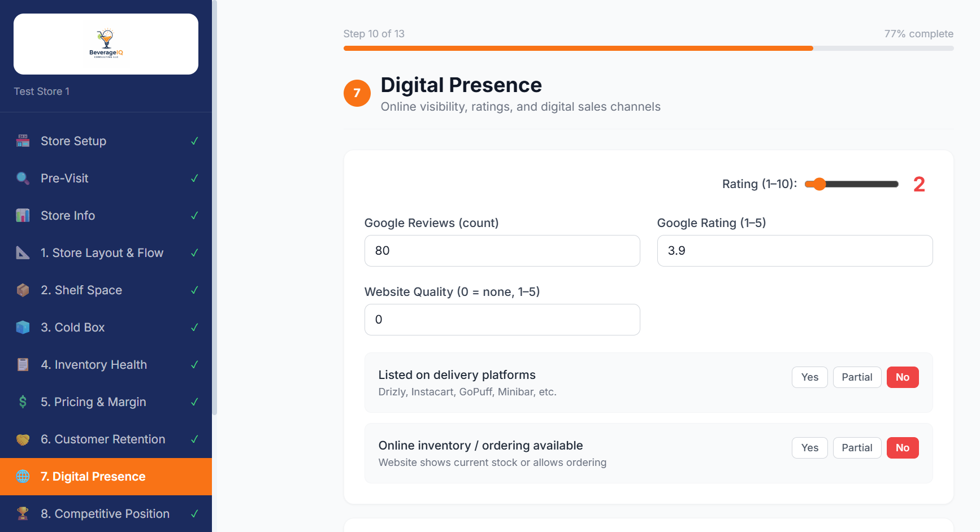Click the Customer Retention handshake icon
This screenshot has height=532, width=980.
(x=23, y=439)
